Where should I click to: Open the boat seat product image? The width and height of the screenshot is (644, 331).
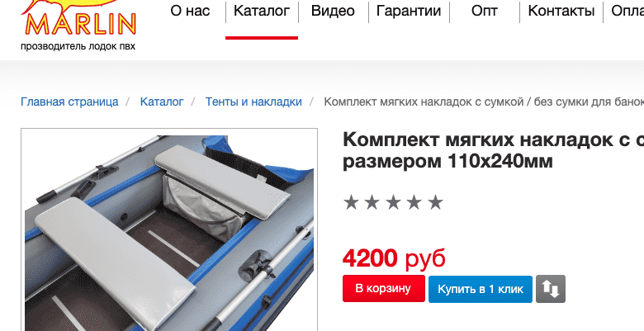(169, 230)
